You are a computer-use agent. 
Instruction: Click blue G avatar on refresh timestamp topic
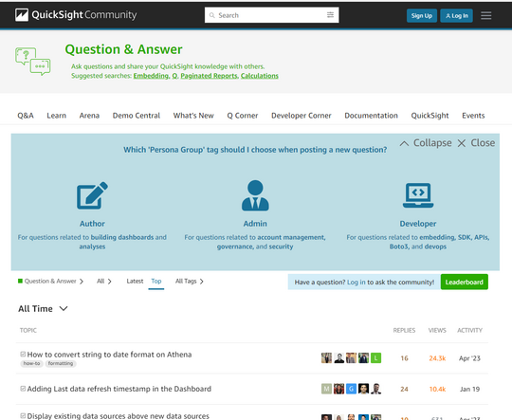(x=352, y=389)
